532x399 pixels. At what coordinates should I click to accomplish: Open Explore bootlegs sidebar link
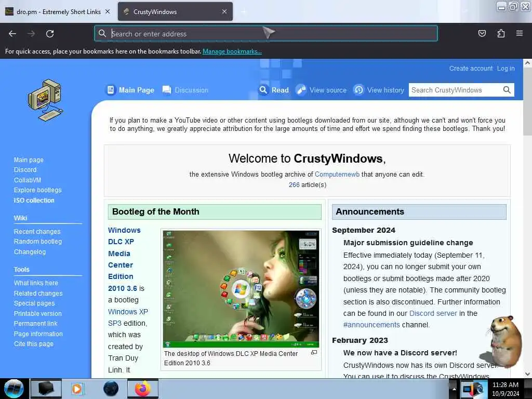coord(37,190)
